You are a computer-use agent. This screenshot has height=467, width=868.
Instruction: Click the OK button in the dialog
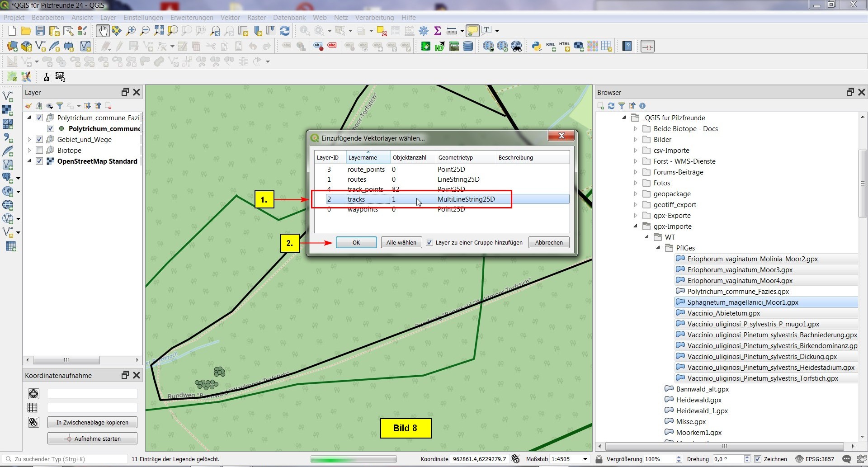point(356,243)
